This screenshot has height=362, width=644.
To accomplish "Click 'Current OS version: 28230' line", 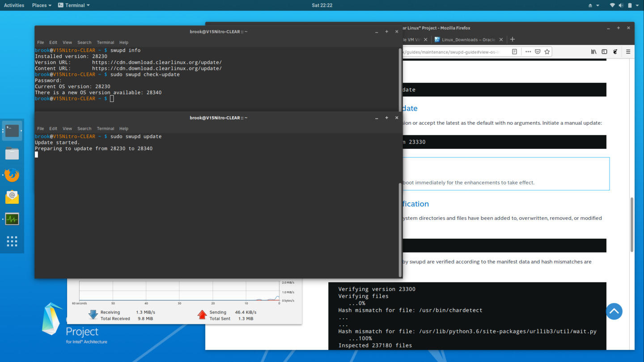I will tap(72, 86).
